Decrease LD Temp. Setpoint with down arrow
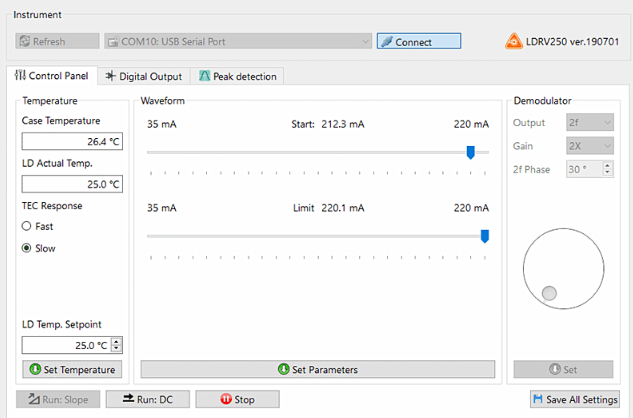This screenshot has width=633, height=418. click(x=117, y=349)
